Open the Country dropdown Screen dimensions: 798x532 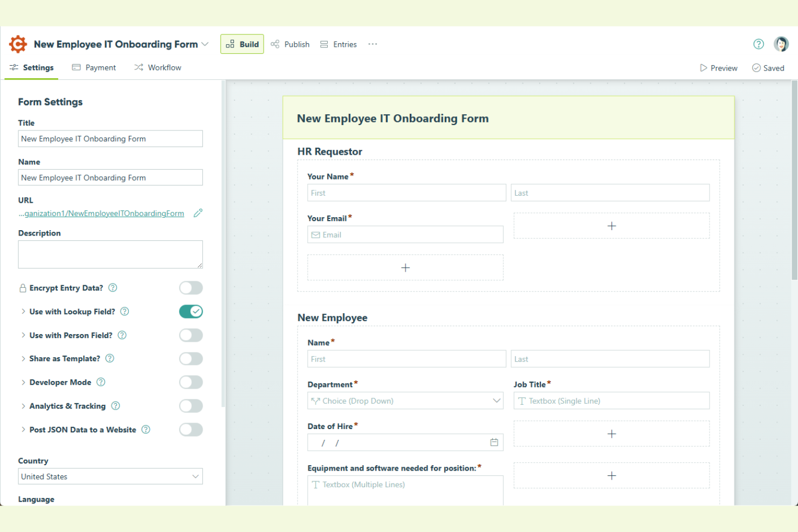(110, 476)
